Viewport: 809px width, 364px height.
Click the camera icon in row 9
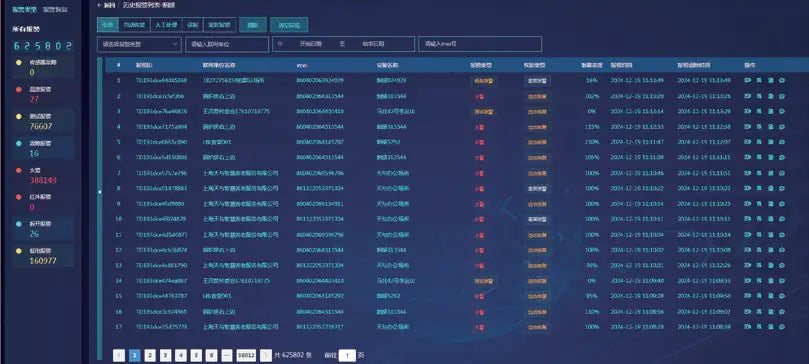[x=748, y=204]
